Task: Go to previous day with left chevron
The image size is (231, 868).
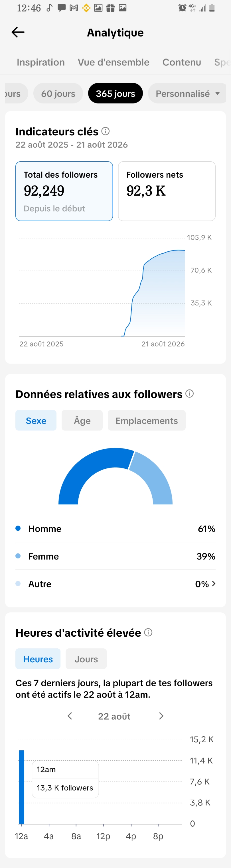Action: pyautogui.click(x=70, y=716)
